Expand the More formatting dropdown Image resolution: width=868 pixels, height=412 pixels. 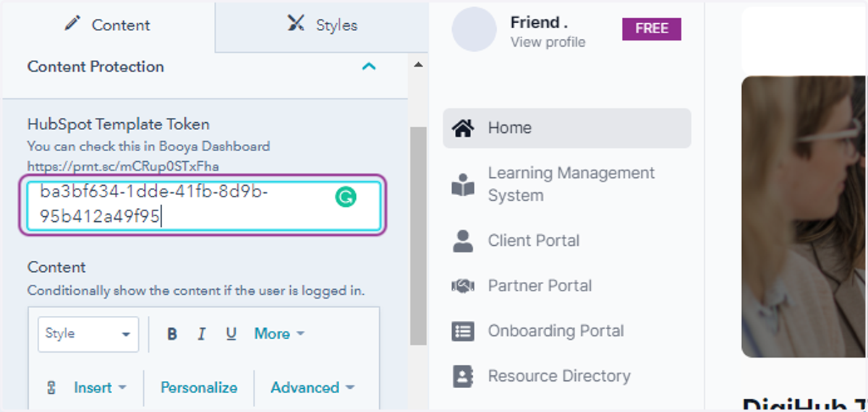(279, 334)
